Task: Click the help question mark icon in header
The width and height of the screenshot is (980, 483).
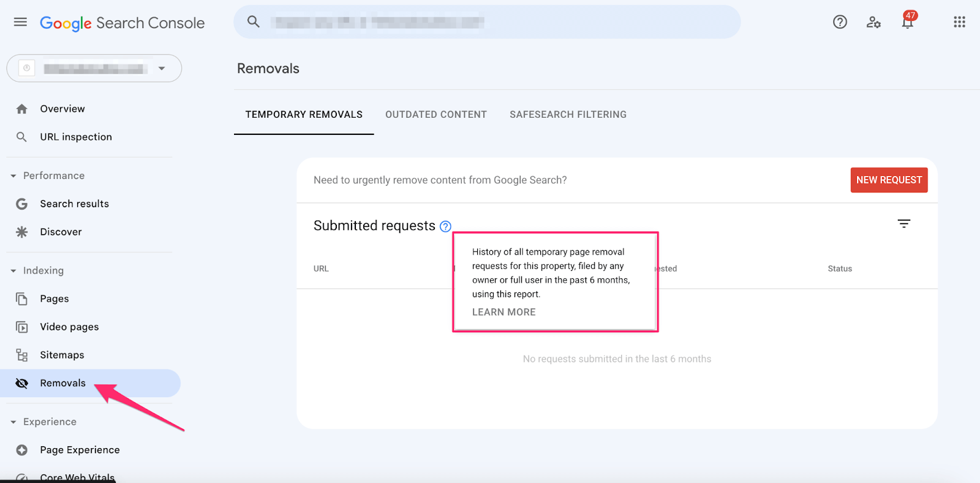Action: (x=840, y=22)
